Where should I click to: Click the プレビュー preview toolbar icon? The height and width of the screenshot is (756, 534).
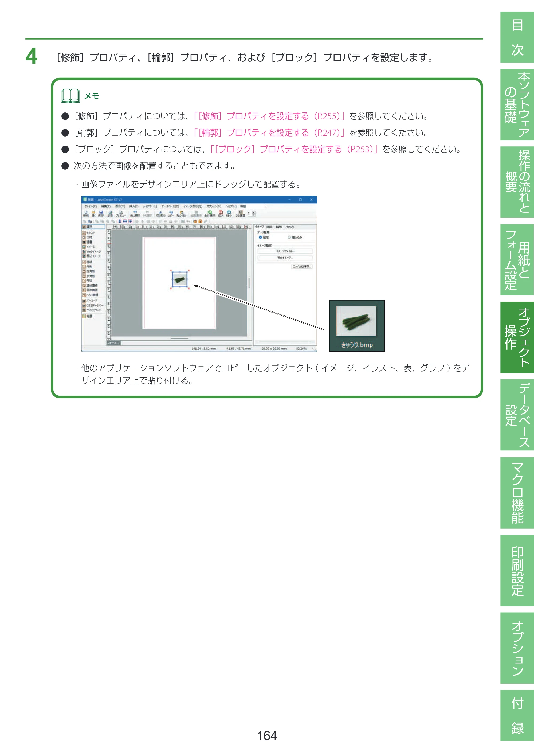click(x=120, y=214)
